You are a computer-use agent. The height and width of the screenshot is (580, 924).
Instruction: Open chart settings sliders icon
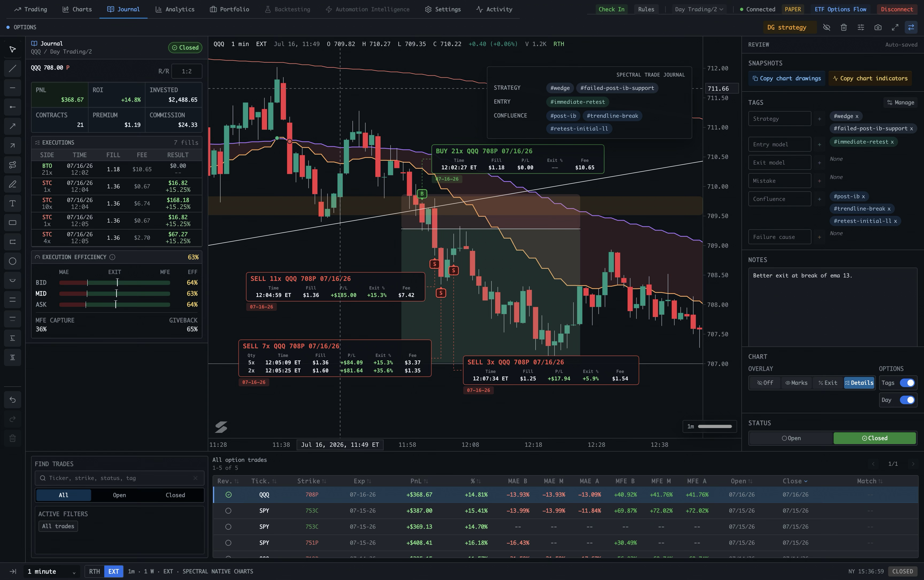tap(861, 27)
